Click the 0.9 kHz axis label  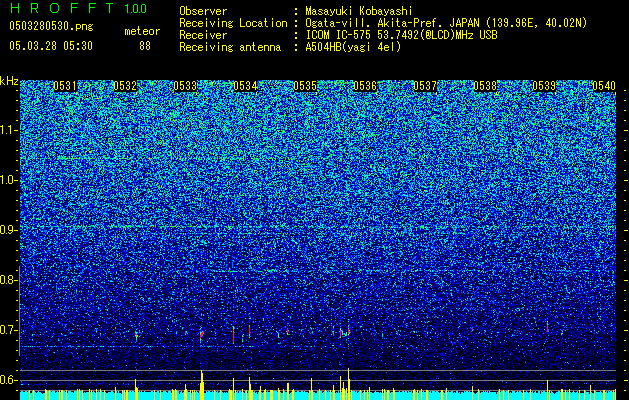(9, 230)
